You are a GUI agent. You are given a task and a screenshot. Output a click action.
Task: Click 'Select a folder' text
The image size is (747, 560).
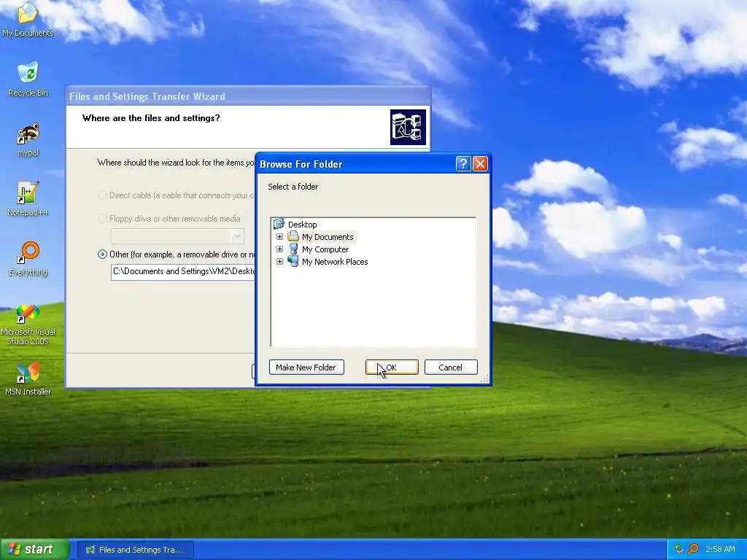pyautogui.click(x=293, y=187)
